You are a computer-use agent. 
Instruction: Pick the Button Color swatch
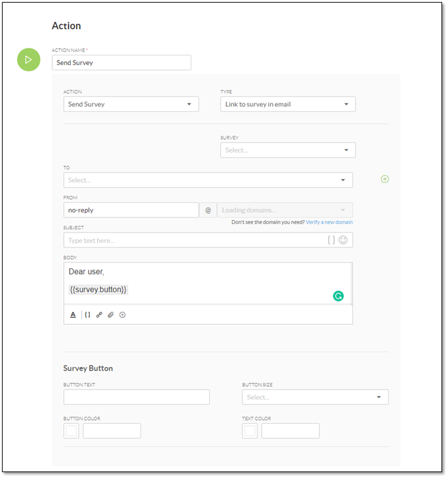71,430
